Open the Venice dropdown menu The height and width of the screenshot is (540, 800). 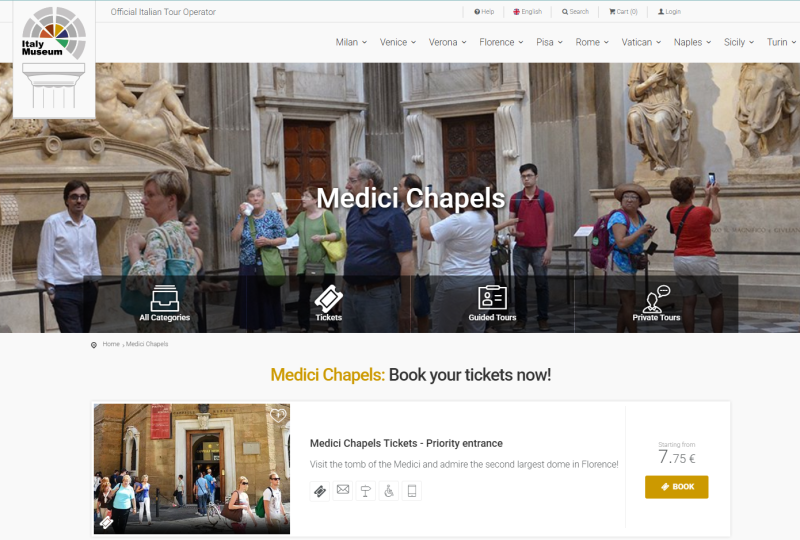pyautogui.click(x=397, y=42)
